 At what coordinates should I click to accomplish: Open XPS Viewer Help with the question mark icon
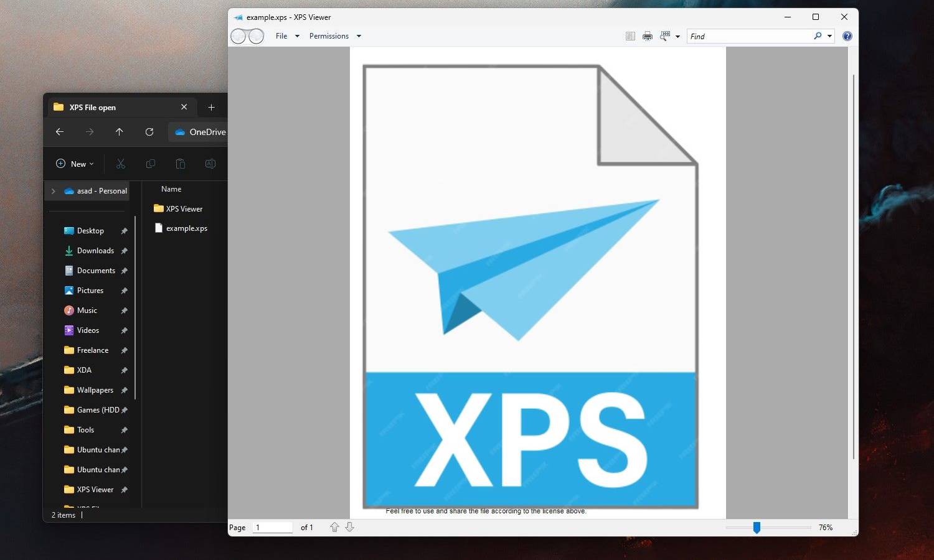[847, 35]
